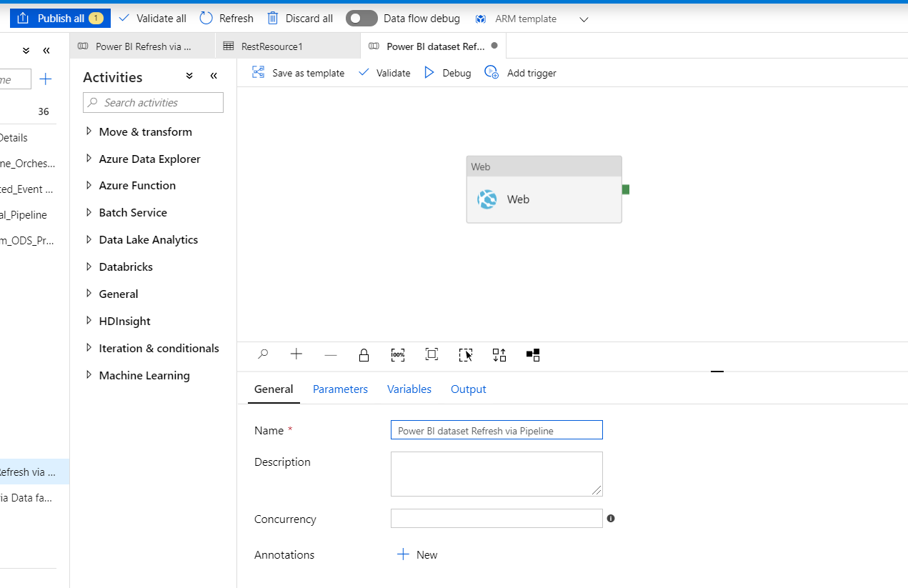
Task: Click the Concurrency info icon
Action: tap(611, 519)
